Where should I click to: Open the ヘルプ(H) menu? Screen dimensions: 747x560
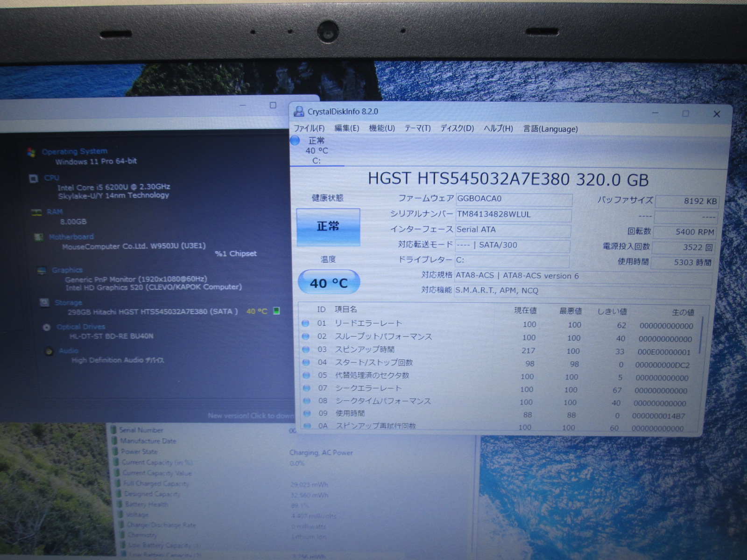coord(498,128)
